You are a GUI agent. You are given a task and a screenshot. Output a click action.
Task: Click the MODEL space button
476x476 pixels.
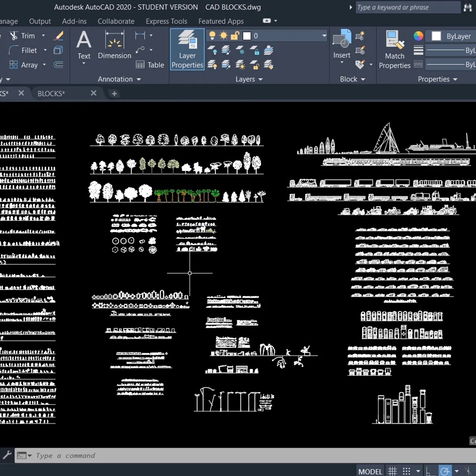pyautogui.click(x=370, y=471)
